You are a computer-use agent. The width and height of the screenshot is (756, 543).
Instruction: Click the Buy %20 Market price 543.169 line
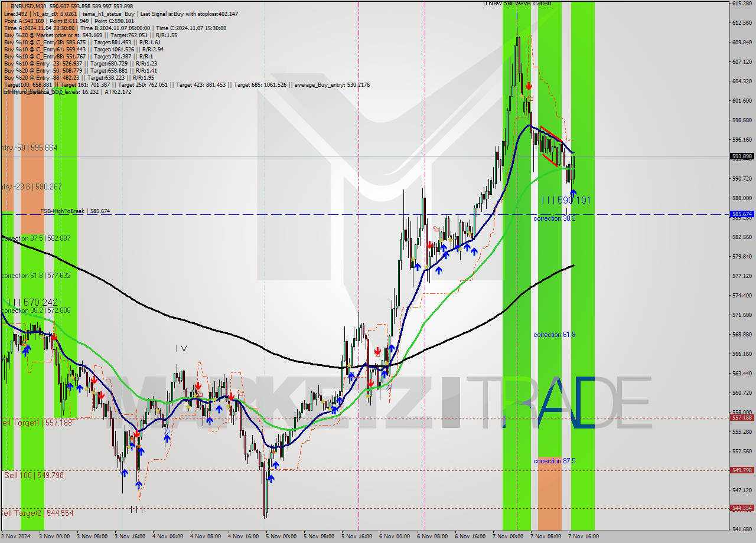pyautogui.click(x=90, y=35)
